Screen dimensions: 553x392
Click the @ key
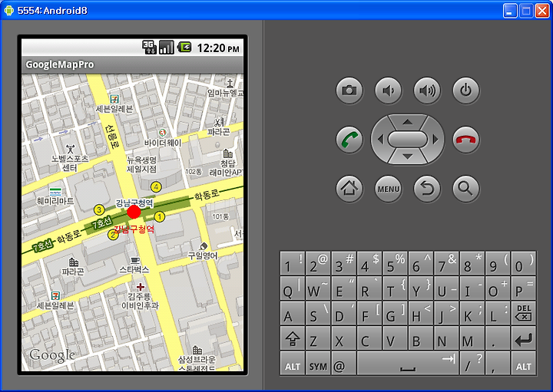[344, 363]
